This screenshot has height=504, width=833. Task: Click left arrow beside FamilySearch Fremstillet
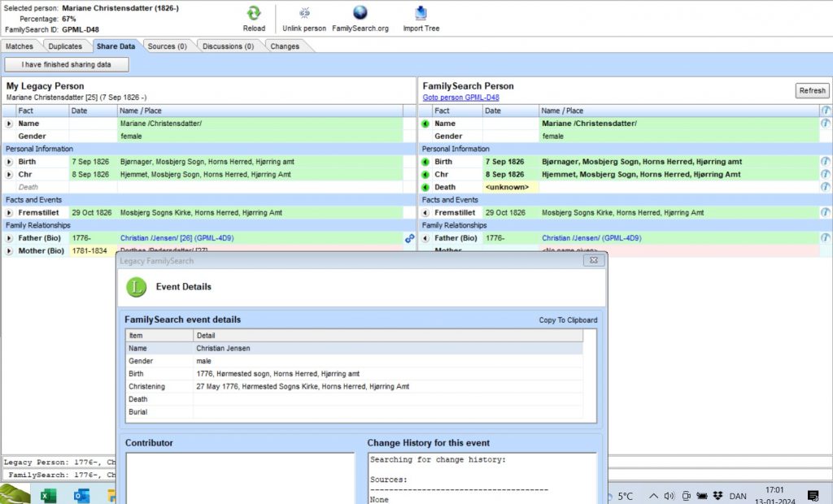point(425,213)
